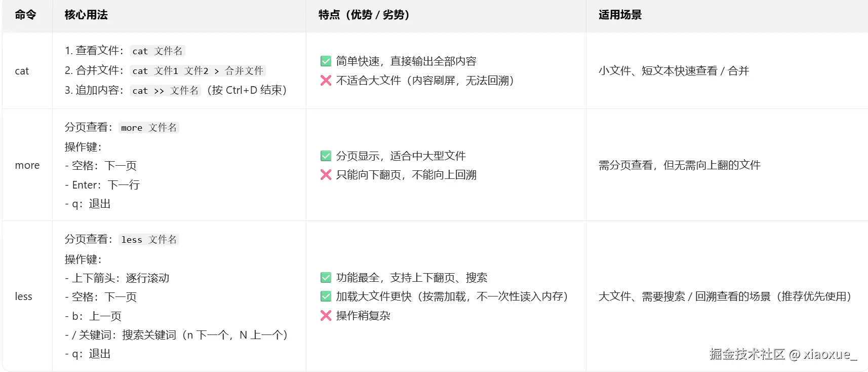Click the red X beside 不适合大文件
This screenshot has height=372, width=868.
pos(326,81)
